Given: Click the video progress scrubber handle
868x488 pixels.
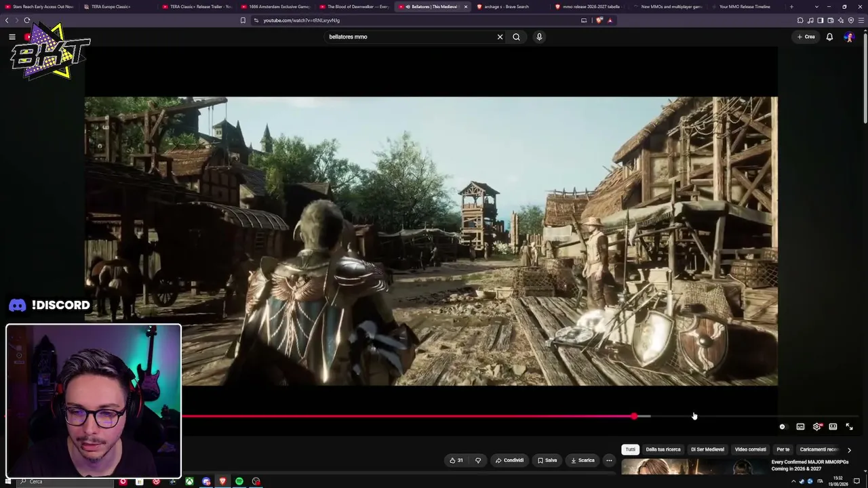Looking at the screenshot, I should [x=634, y=416].
